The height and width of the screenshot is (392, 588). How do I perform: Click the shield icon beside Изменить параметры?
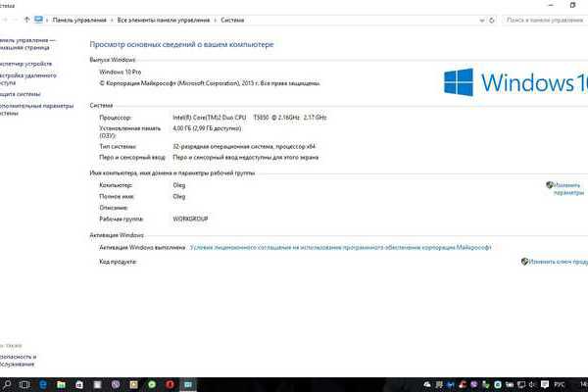click(x=550, y=185)
